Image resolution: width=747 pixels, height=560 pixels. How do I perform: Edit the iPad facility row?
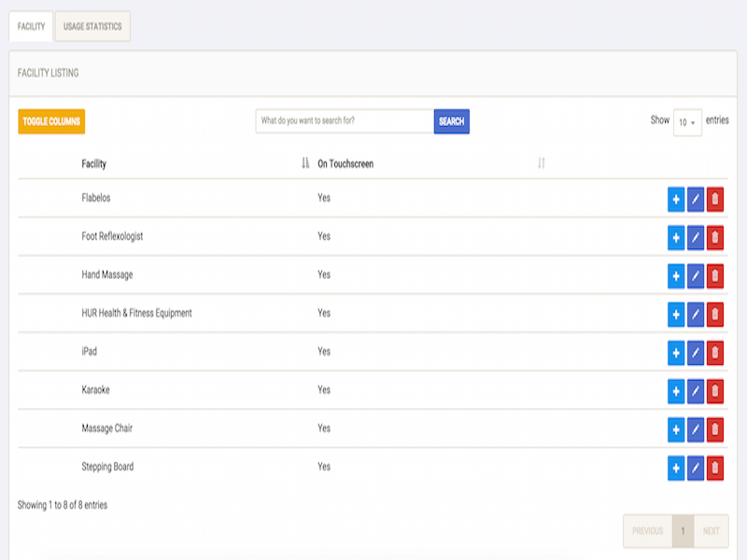tap(695, 353)
